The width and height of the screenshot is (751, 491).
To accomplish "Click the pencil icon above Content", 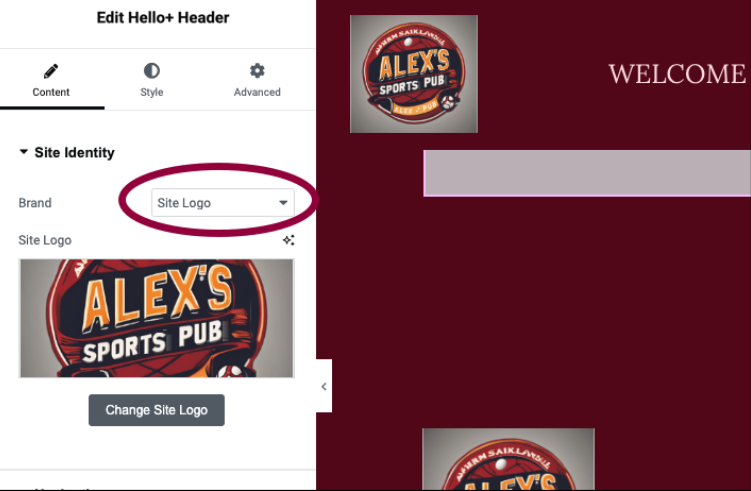I will point(51,71).
